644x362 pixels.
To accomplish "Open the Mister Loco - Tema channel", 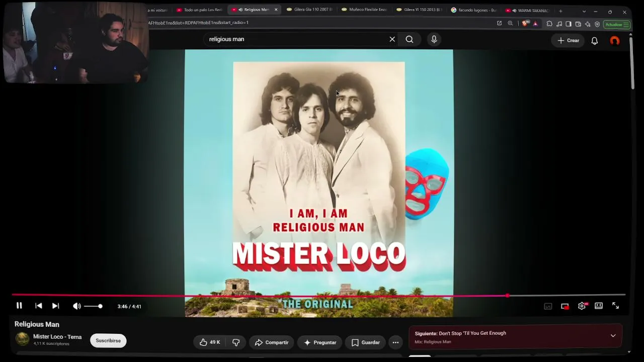I will [x=57, y=337].
